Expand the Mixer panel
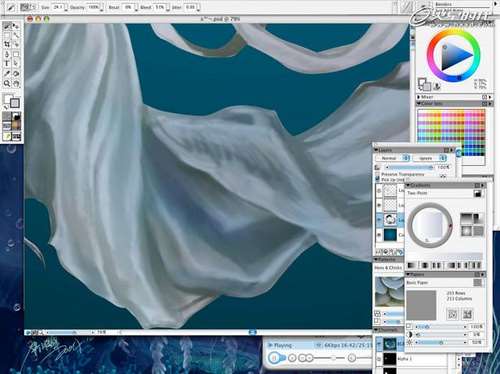Image resolution: width=500 pixels, height=374 pixels. click(419, 97)
